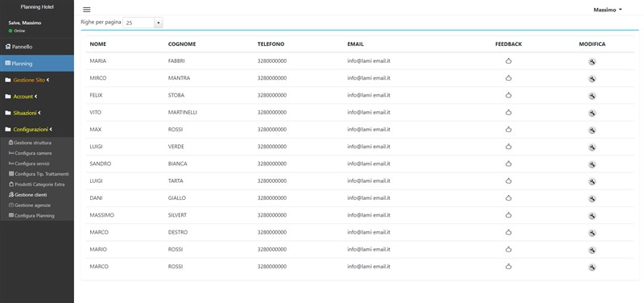Open feedback for MARIO ROSSI
The image size is (644, 303).
coord(509,249)
